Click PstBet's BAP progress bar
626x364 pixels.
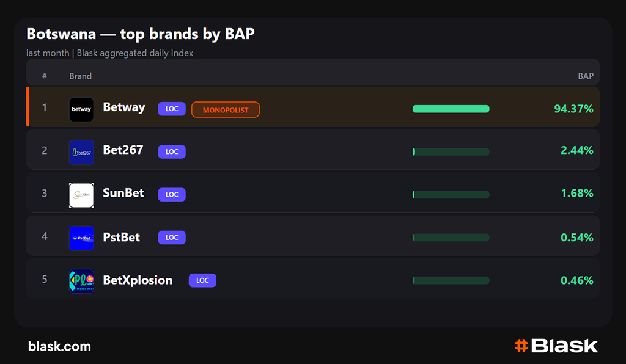(451, 238)
